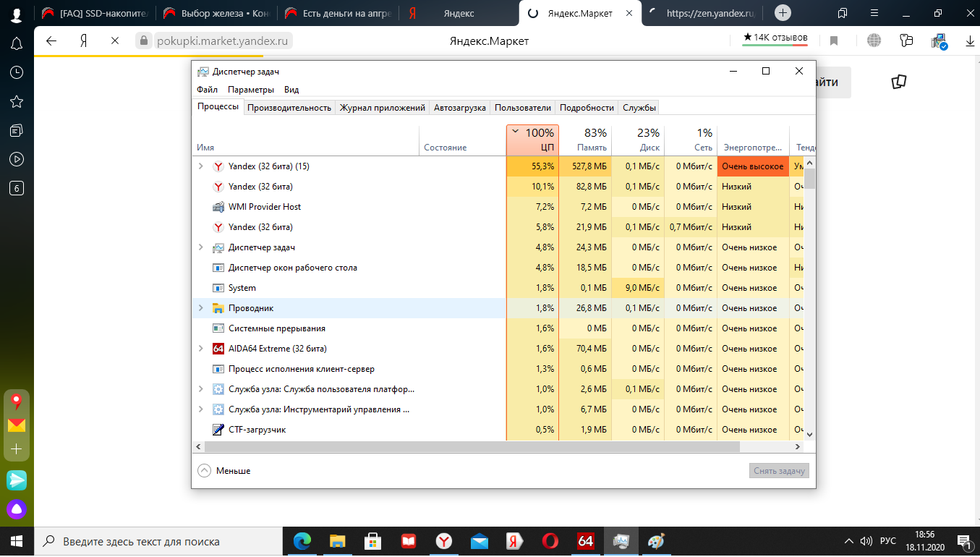Open Yandex home via the Я button
This screenshot has height=557, width=980.
84,41
